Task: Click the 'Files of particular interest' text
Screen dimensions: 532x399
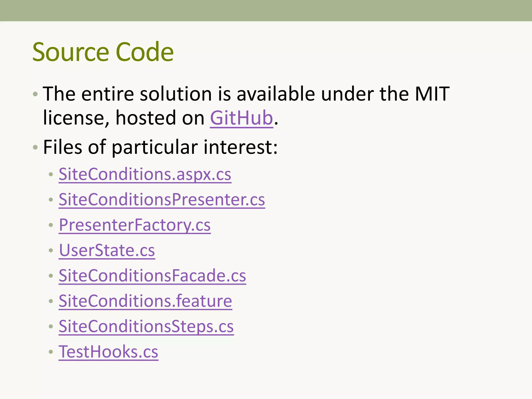Action: pos(160,147)
